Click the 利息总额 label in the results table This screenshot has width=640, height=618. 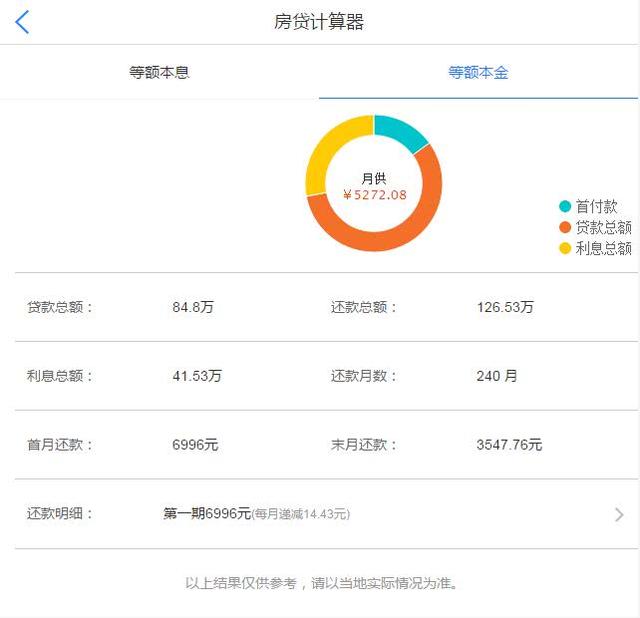[x=60, y=376]
